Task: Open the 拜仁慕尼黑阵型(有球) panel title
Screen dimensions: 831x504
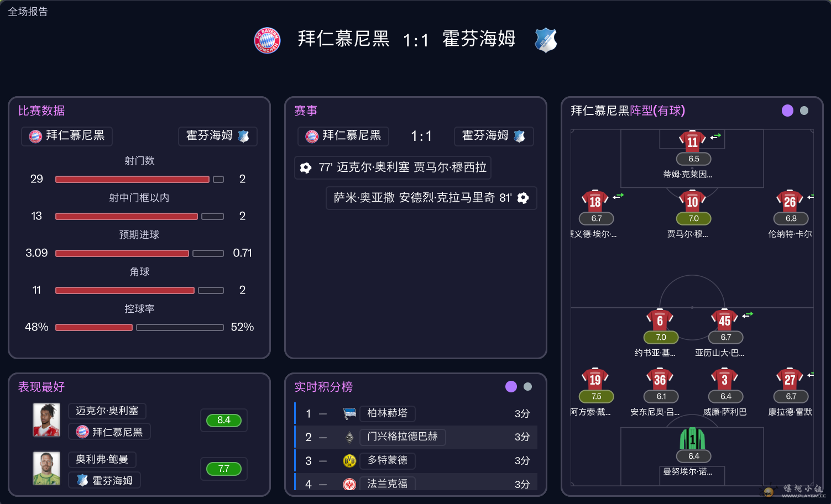Action: coord(628,111)
